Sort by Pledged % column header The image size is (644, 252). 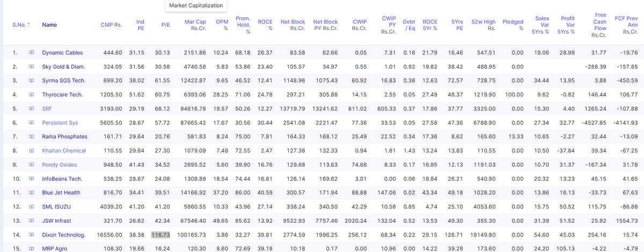coord(513,25)
